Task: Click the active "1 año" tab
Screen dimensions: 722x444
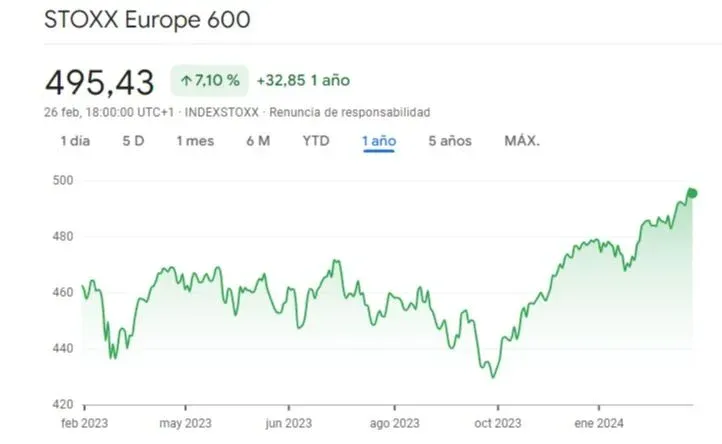Action: click(379, 141)
